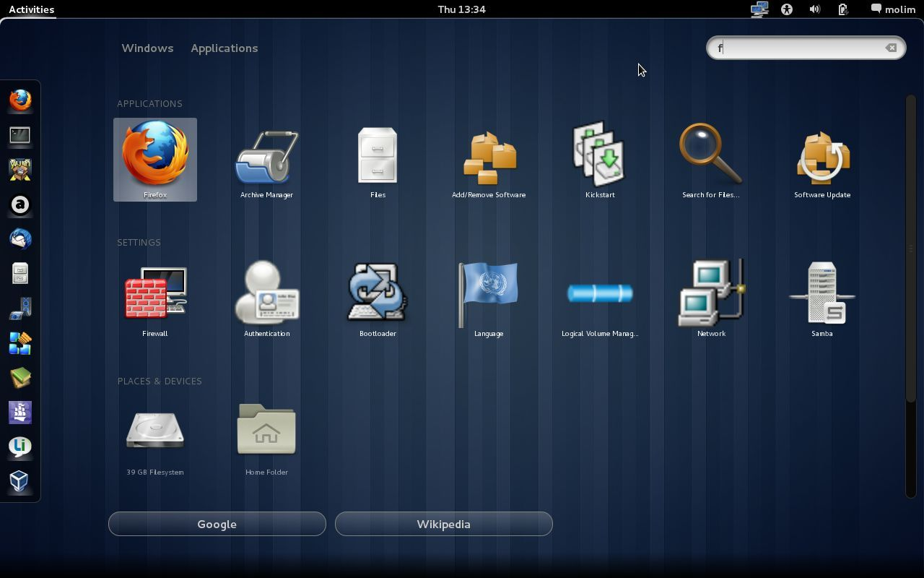Viewport: 924px width, 578px height.
Task: Start VirtualBox from the dock
Action: 19,480
